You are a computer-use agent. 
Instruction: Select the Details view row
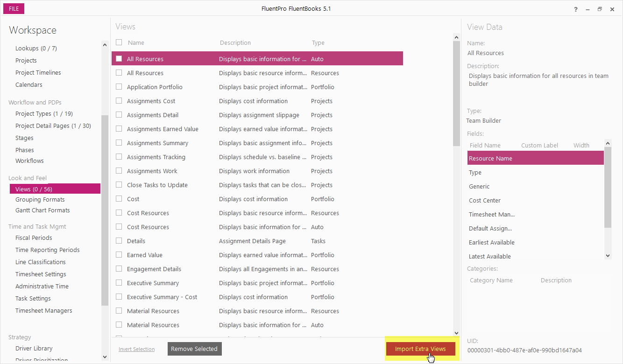[x=257, y=241]
